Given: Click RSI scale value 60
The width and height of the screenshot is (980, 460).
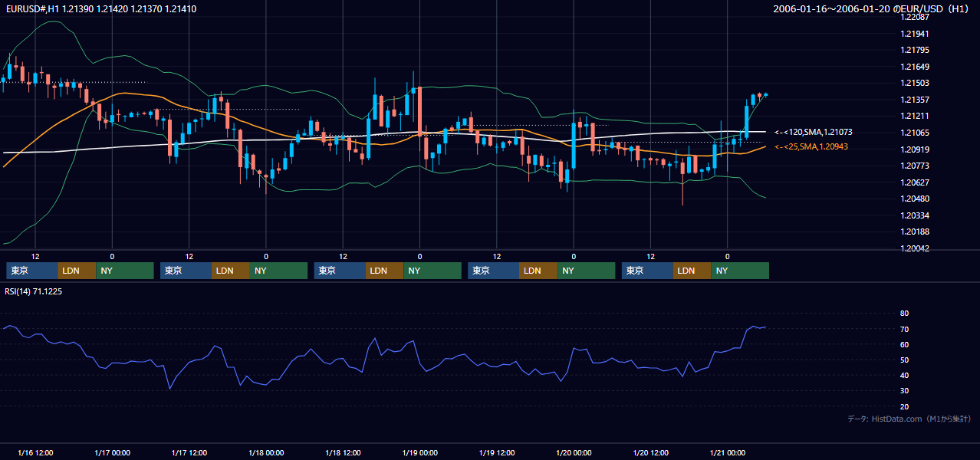Looking at the screenshot, I should pyautogui.click(x=904, y=344).
